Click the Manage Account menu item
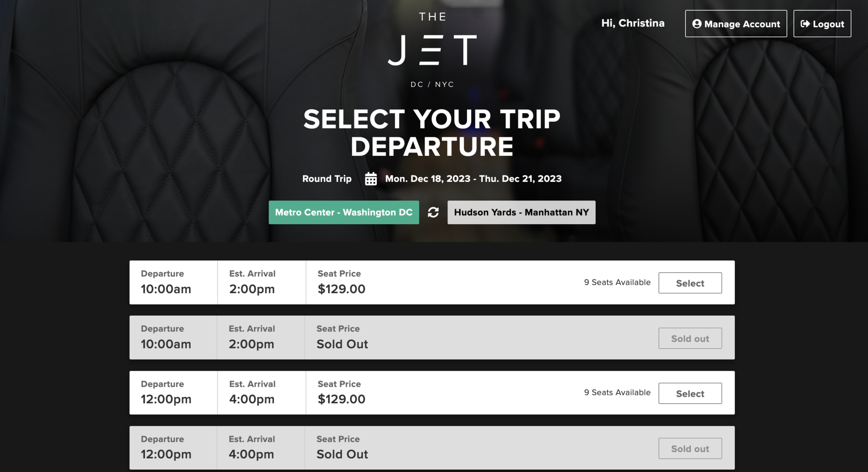Viewport: 868px width, 472px height. [736, 24]
